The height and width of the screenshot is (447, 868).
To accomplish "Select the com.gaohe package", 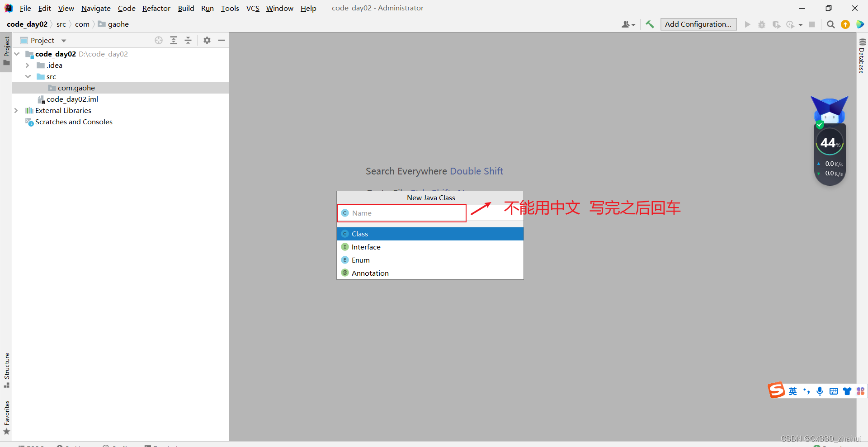I will coord(76,88).
